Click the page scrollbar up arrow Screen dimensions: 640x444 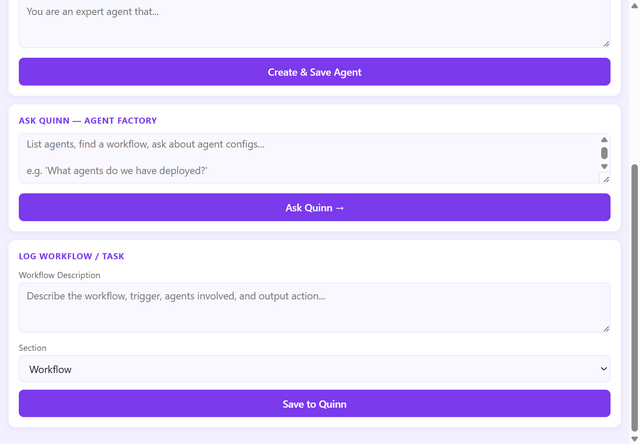click(x=635, y=5)
